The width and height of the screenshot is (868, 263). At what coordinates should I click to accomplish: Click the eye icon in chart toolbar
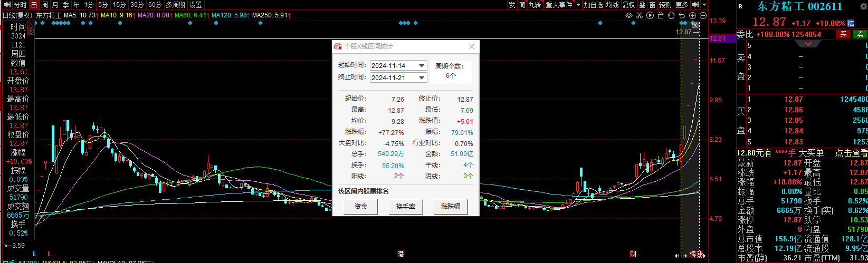coord(628,15)
